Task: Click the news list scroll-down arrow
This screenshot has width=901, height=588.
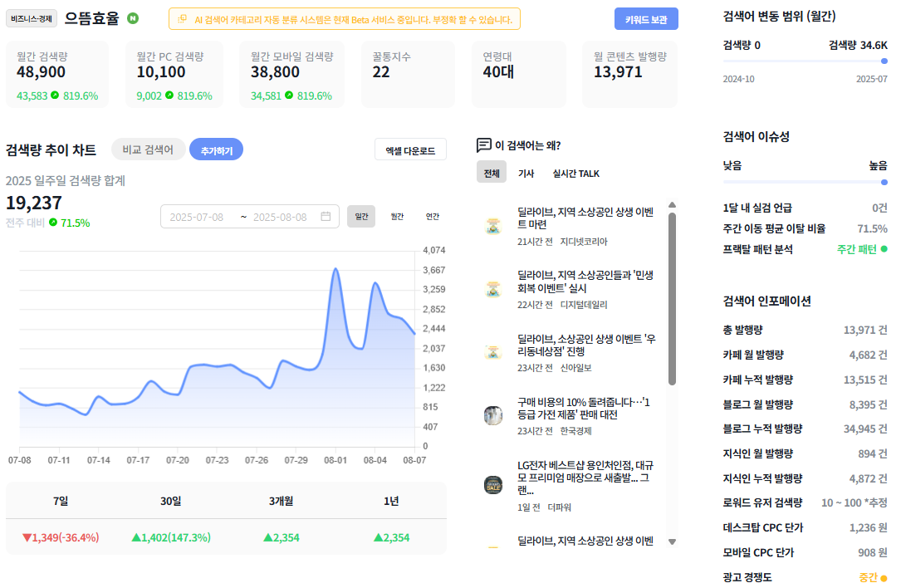Action: (x=672, y=541)
